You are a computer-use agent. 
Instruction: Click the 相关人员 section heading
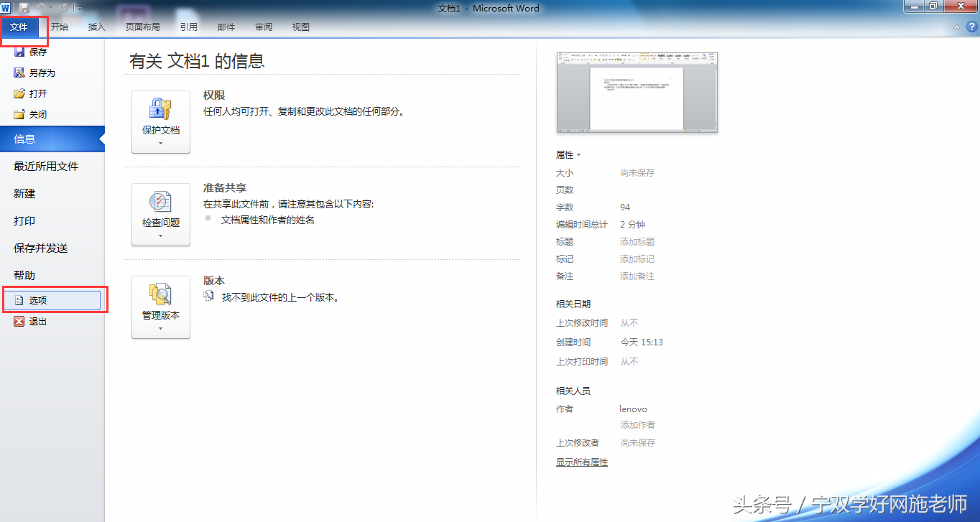(x=573, y=391)
